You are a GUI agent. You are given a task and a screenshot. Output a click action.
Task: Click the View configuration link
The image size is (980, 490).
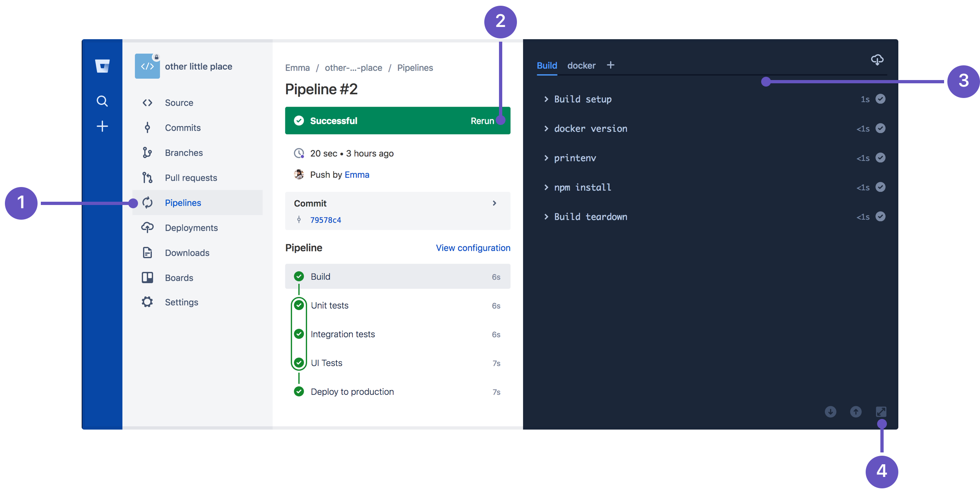coord(472,248)
